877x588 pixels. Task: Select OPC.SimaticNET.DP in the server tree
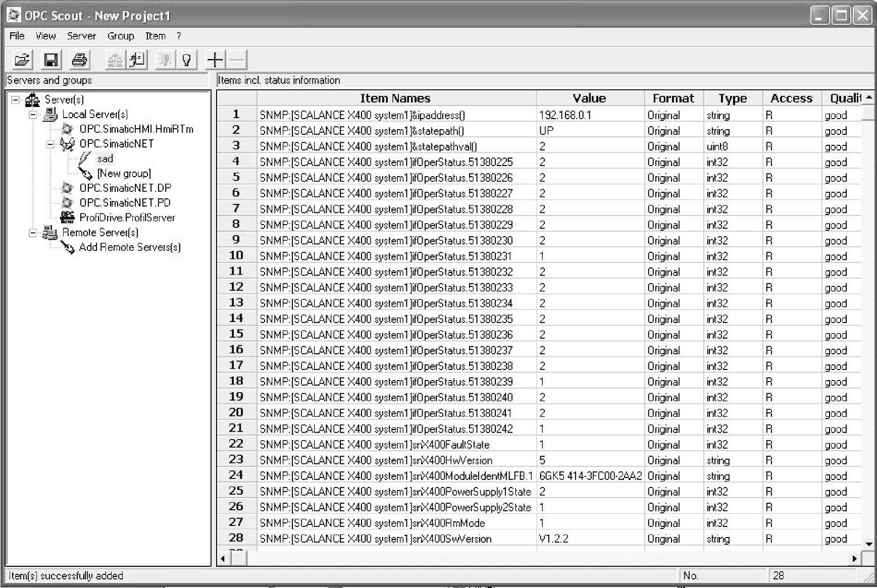coord(125,188)
